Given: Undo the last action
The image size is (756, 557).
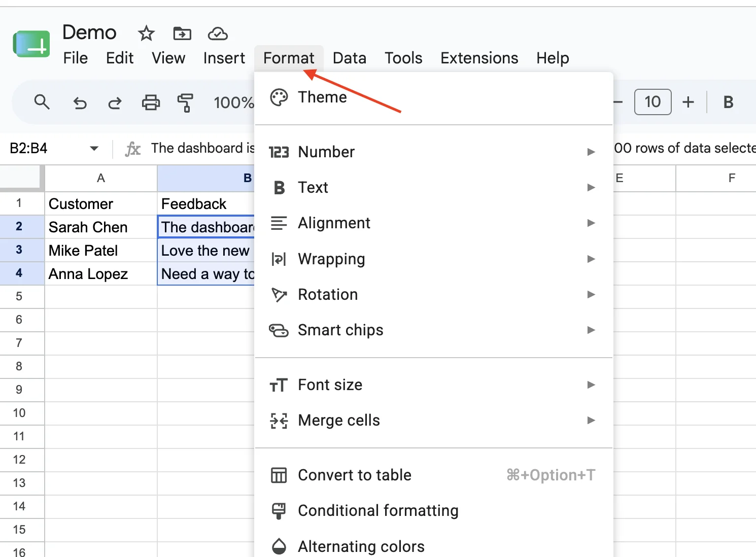Looking at the screenshot, I should coord(80,103).
